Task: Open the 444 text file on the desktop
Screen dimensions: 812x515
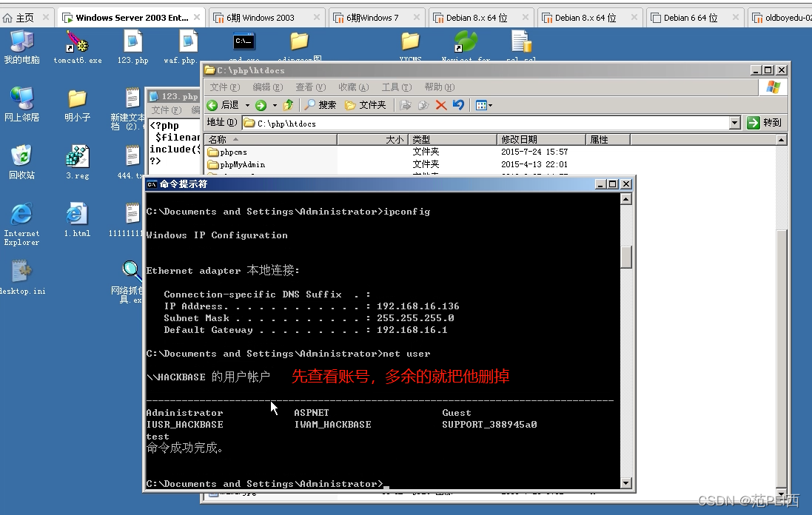Action: point(131,162)
